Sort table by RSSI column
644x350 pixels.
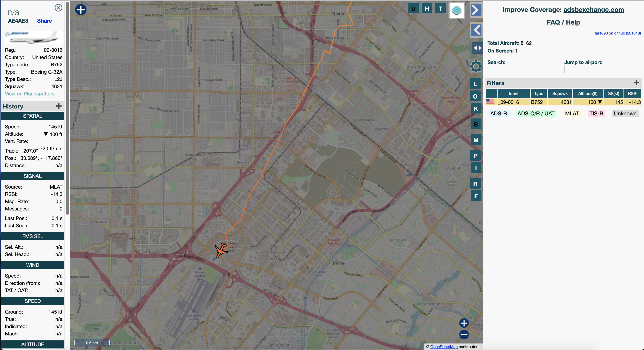click(632, 94)
